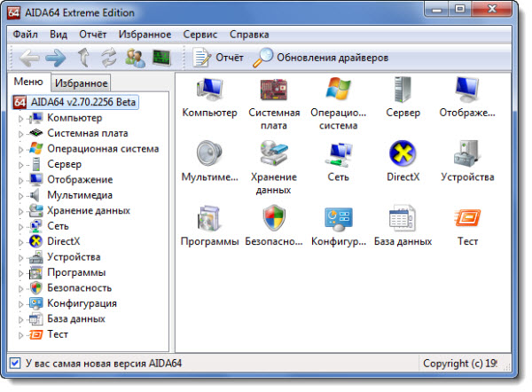The height and width of the screenshot is (392, 532).
Task: Expand the Хранение данных tree node
Action: [x=21, y=211]
